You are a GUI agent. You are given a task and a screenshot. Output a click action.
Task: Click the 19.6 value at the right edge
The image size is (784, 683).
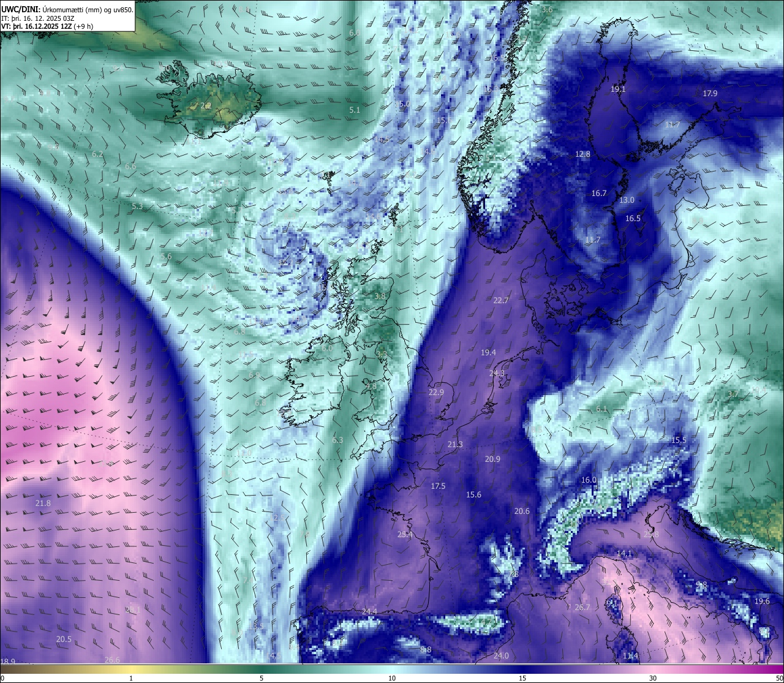tap(762, 602)
